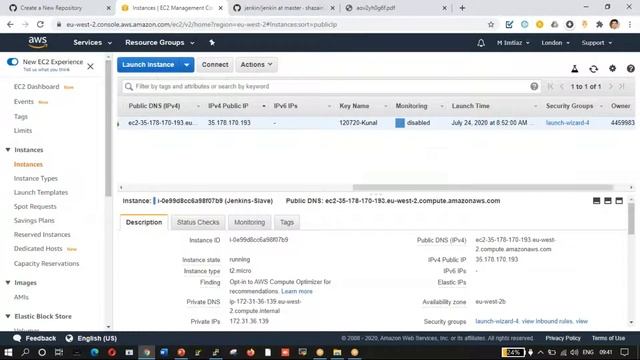640x360 pixels.
Task: Open the EC2 help question mark icon
Action: (x=630, y=69)
